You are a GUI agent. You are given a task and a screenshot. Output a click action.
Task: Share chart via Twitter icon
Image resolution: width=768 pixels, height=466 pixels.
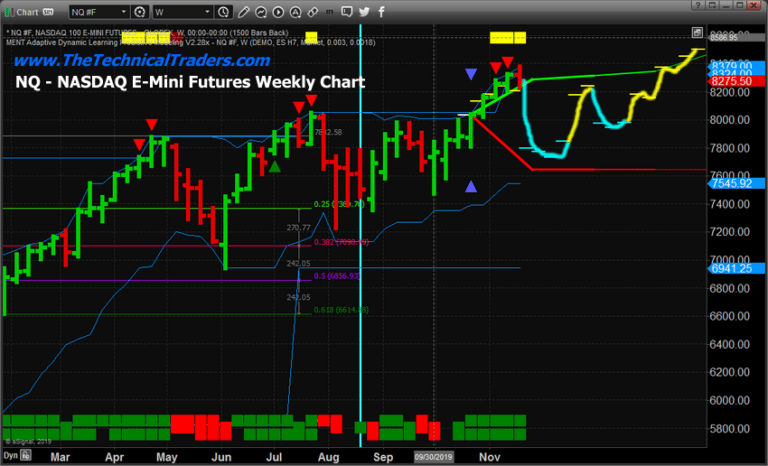click(x=364, y=12)
